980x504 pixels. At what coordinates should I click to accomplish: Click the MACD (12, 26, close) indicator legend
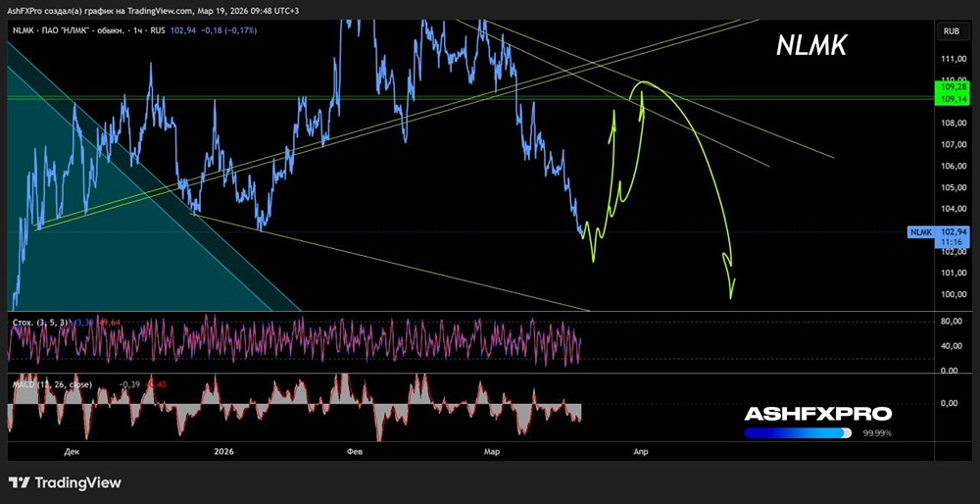(52, 384)
